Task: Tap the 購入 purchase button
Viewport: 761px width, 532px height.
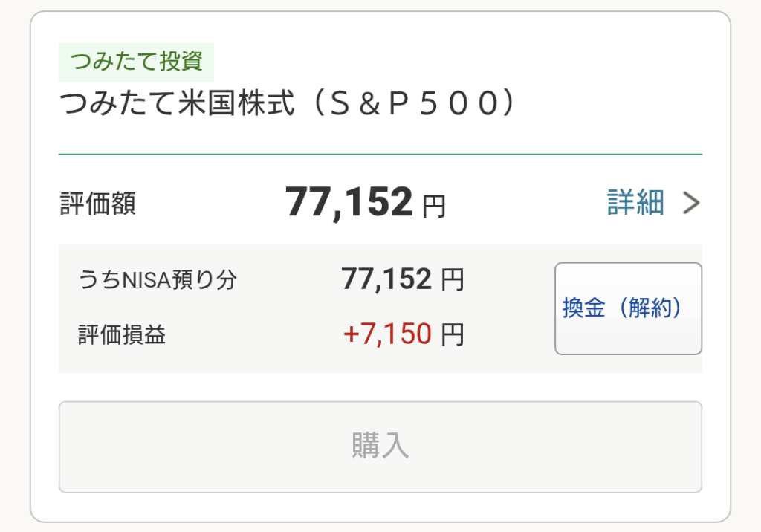Action: click(380, 447)
